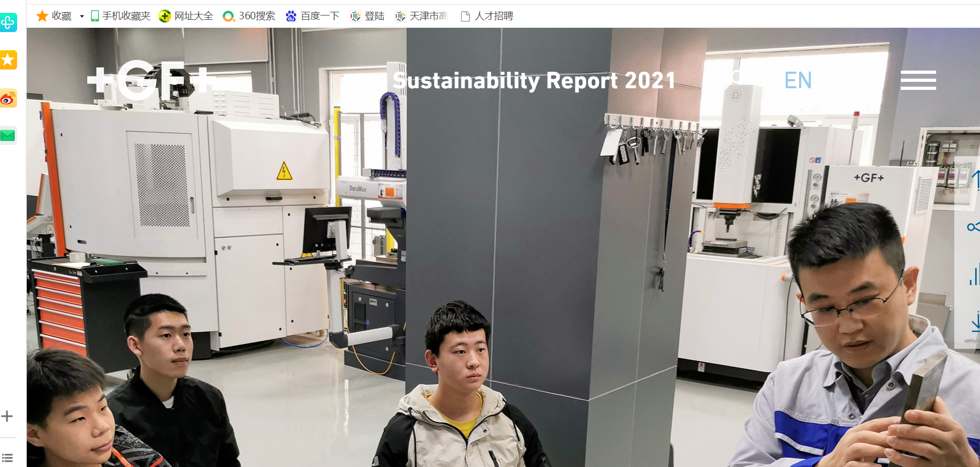This screenshot has width=980, height=467.
Task: Add a sidebar app with plus icon
Action: (7, 416)
